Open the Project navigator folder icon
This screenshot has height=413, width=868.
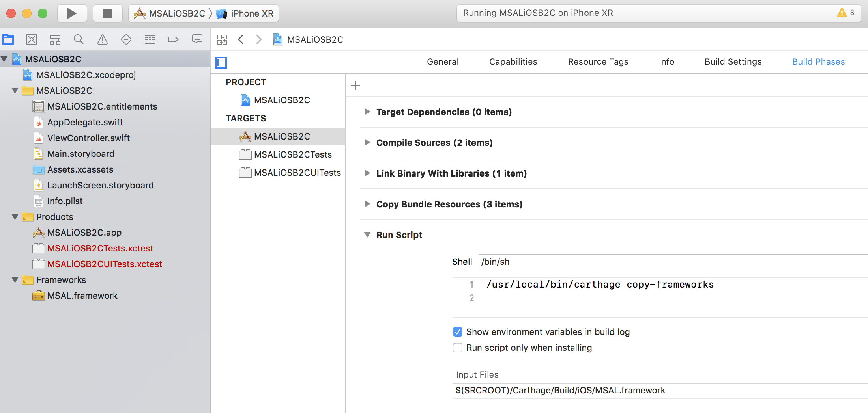pos(8,39)
